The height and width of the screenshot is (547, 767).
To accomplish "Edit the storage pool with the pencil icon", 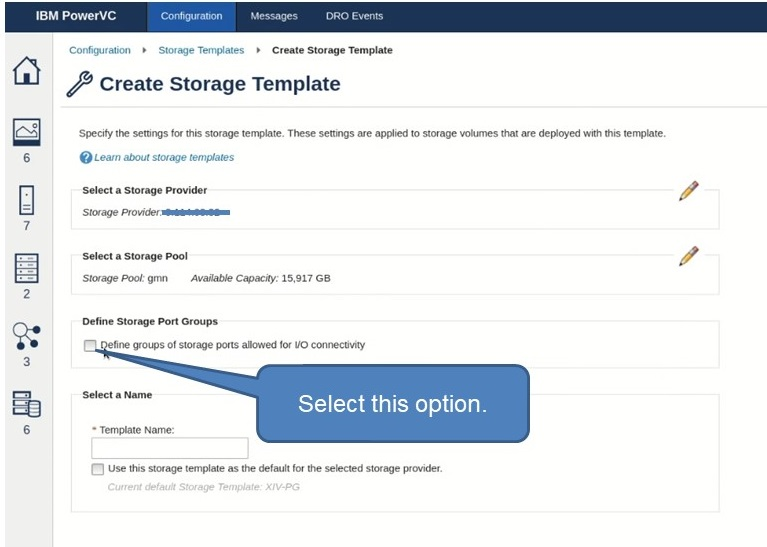I will (689, 256).
